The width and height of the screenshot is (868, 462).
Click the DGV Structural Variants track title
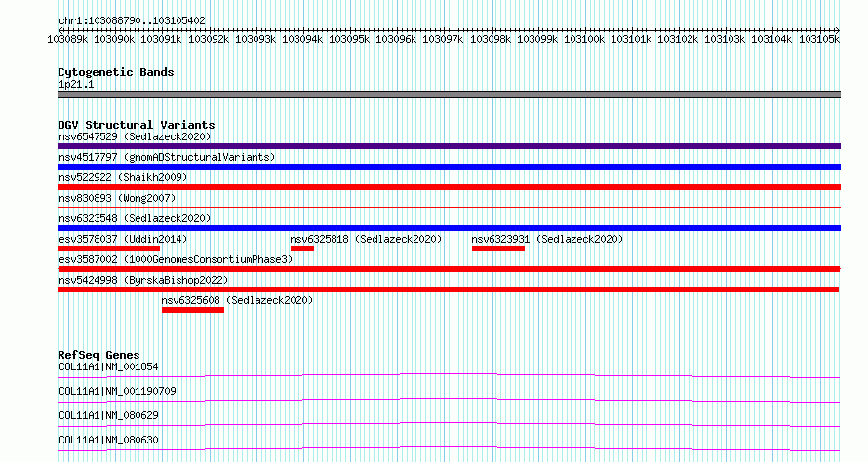[x=137, y=125]
